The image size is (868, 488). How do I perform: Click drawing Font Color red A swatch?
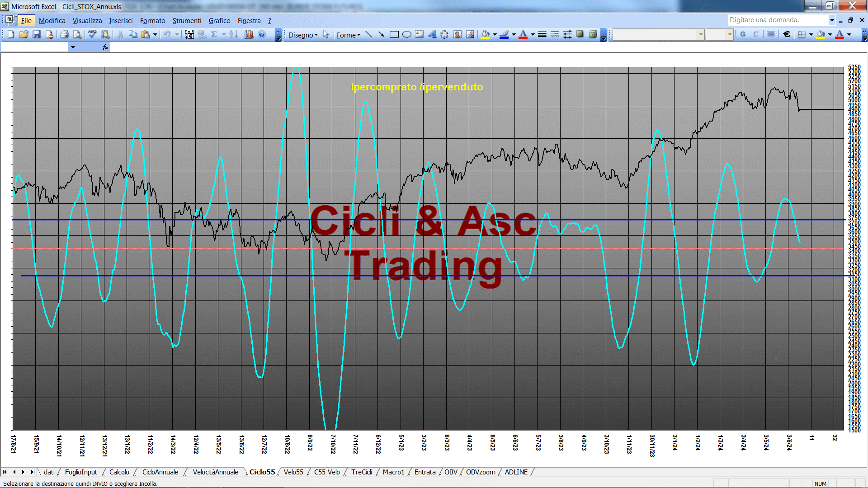[523, 34]
